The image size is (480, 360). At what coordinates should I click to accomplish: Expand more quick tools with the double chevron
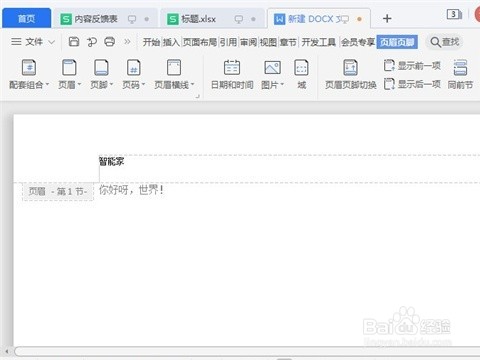pos(127,42)
